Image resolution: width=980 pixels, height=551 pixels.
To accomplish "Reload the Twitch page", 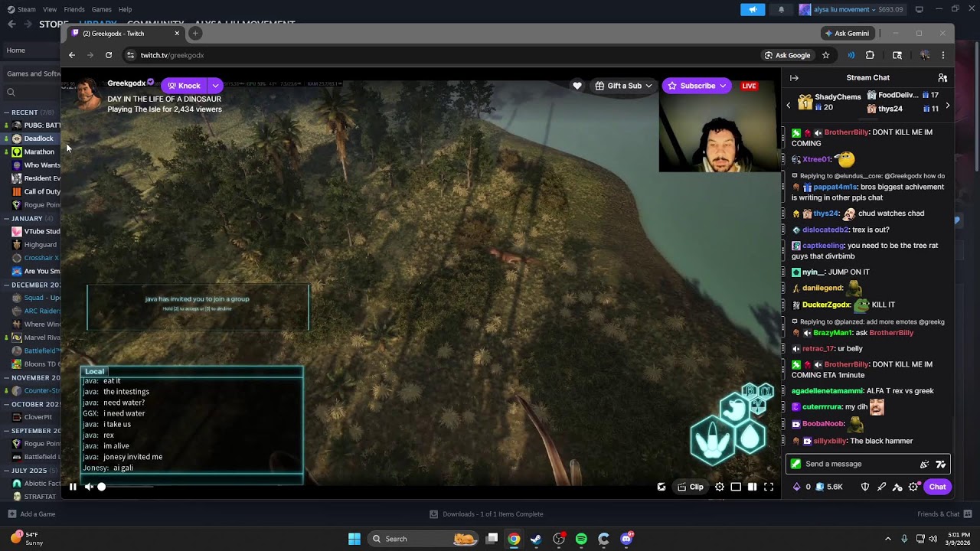I will coord(109,55).
